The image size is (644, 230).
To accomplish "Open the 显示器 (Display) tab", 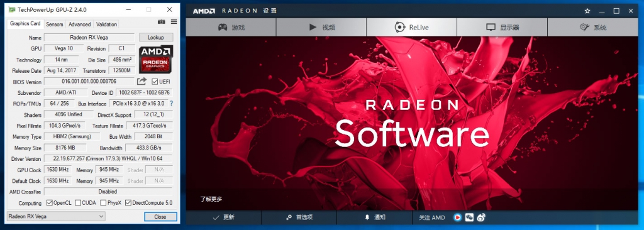I will pos(502,28).
